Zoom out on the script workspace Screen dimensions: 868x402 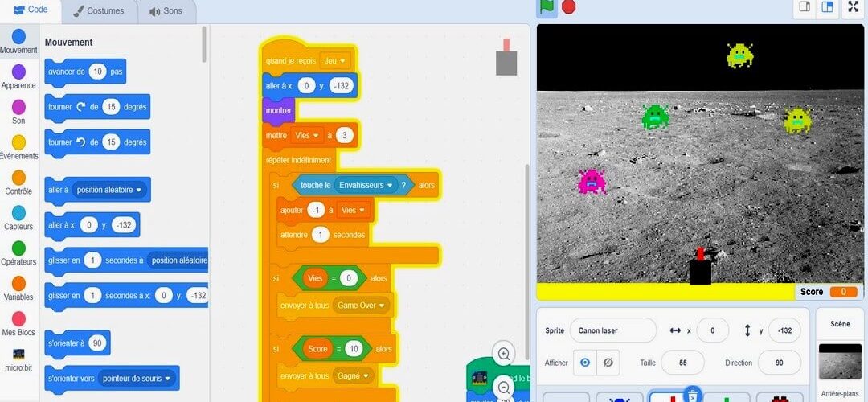[x=504, y=387]
